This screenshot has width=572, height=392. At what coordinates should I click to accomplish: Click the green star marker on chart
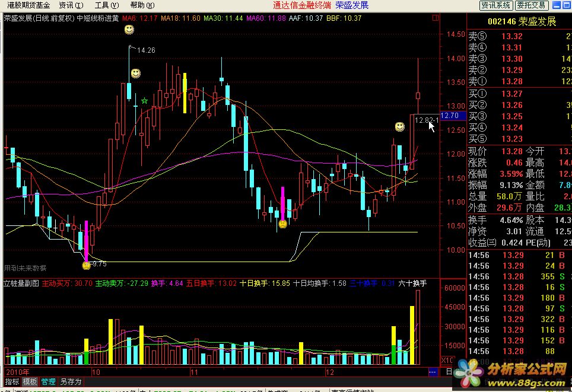tap(144, 101)
